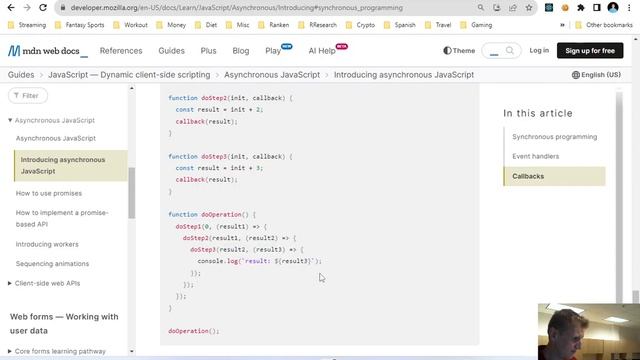Open the Workout bookmarks folder
The height and width of the screenshot is (360, 640).
click(x=130, y=25)
